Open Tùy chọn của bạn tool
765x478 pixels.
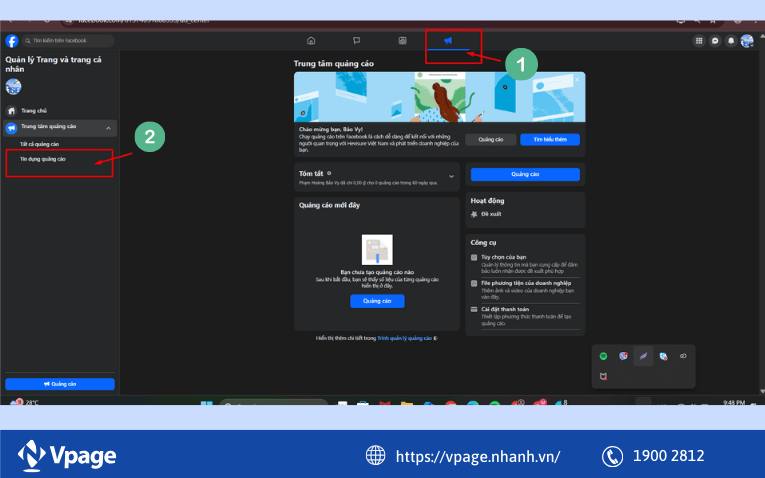coord(525,264)
